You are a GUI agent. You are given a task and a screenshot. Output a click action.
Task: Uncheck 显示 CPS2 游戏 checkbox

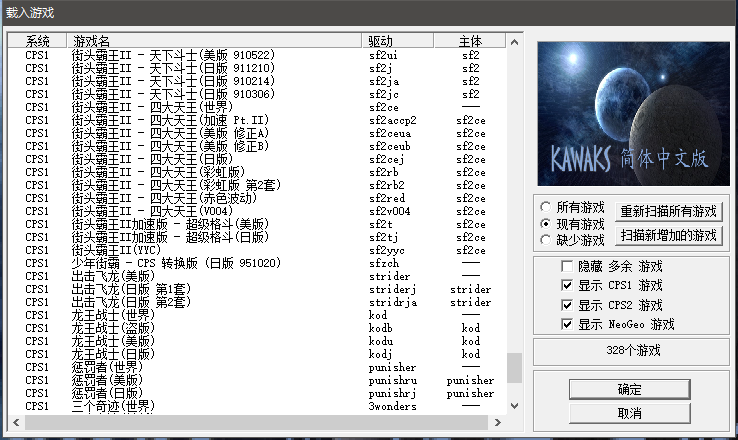tap(568, 305)
